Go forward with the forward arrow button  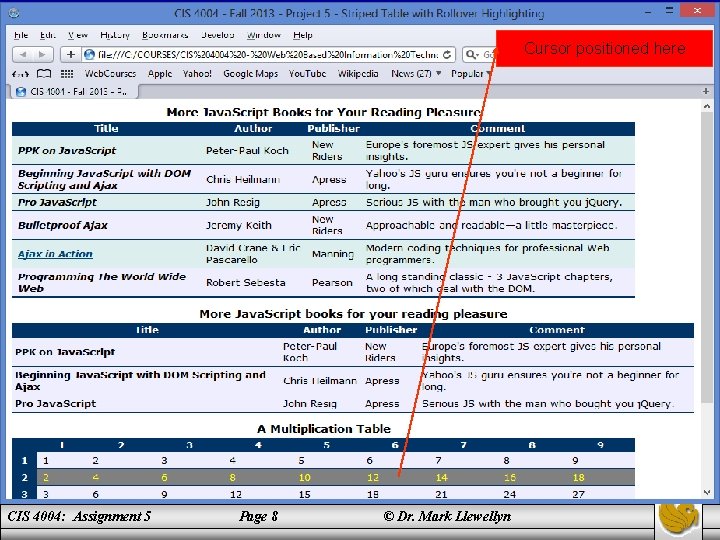click(x=43, y=55)
